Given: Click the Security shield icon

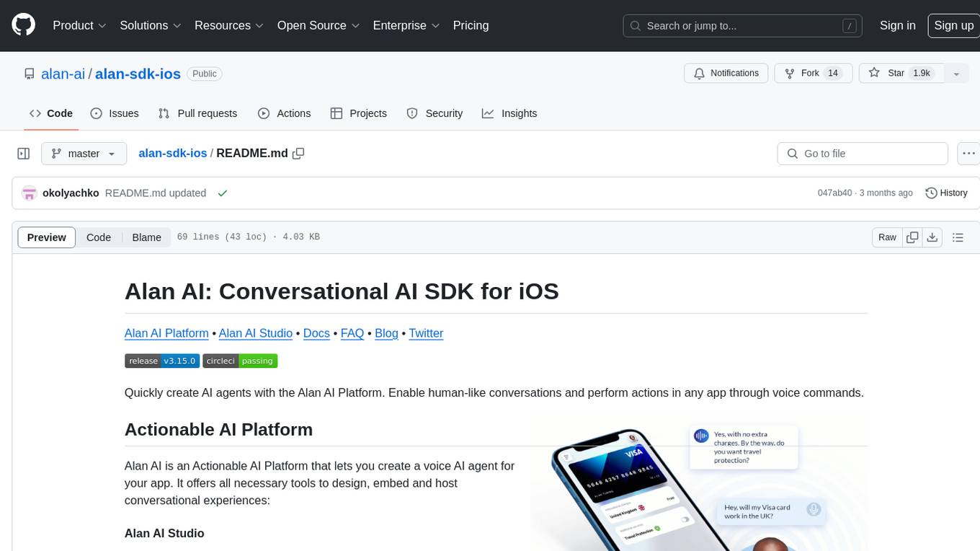Looking at the screenshot, I should coord(412,113).
